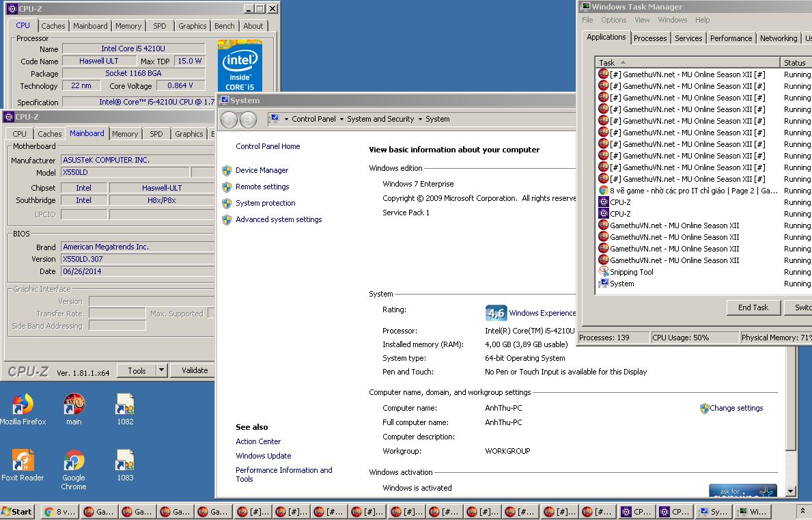This screenshot has height=520, width=812.
Task: Click the computer icon in System address bar
Action: pyautogui.click(x=274, y=119)
